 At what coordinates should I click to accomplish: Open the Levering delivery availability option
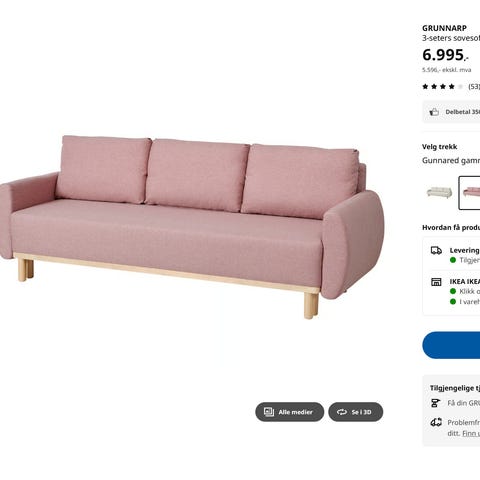point(455,255)
